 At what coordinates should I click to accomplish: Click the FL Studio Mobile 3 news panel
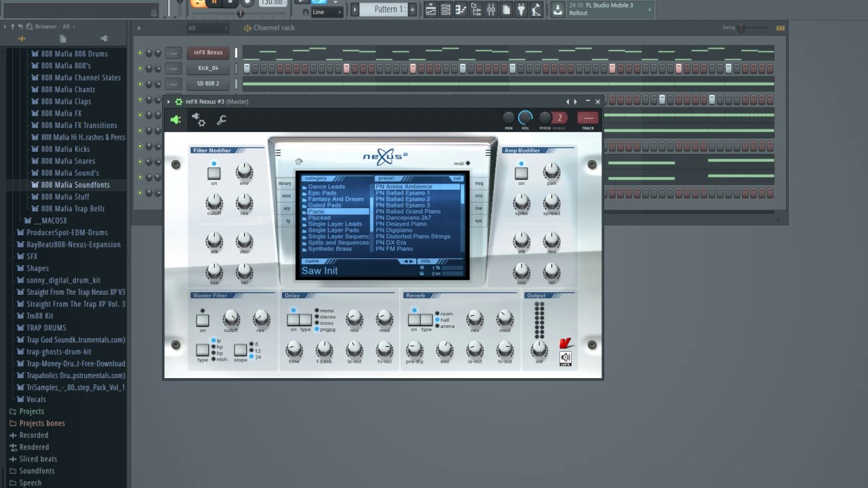610,9
